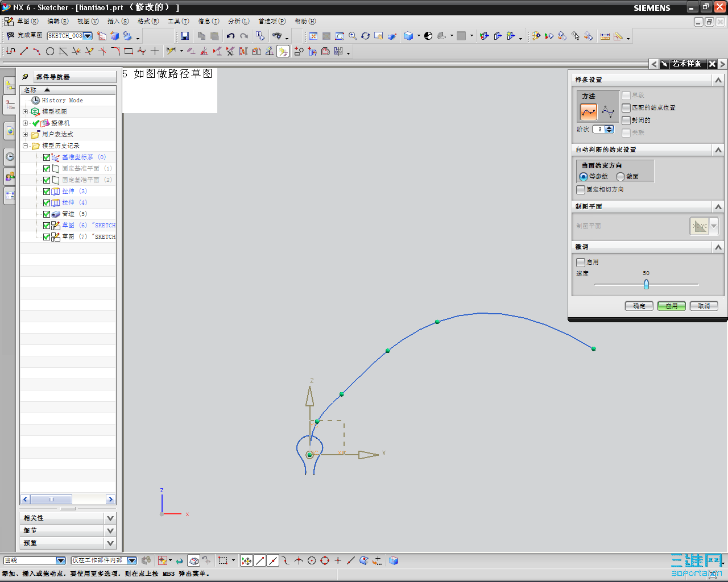Enable the arc center snap icon
728x582 pixels.
(x=312, y=560)
